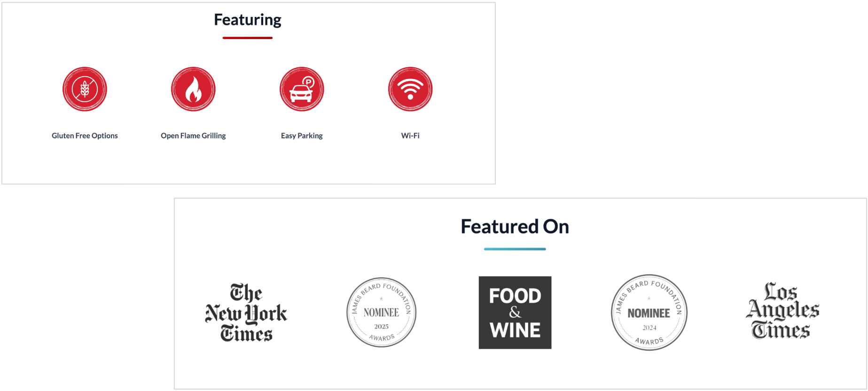
Task: Click the Wi-Fi text label
Action: [410, 136]
